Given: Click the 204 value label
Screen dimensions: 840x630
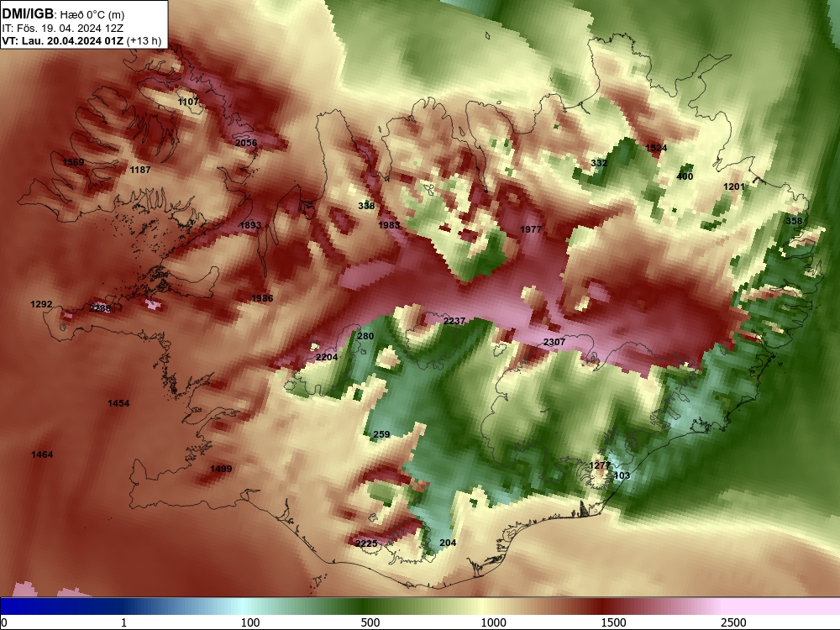Looking at the screenshot, I should coord(448,543).
